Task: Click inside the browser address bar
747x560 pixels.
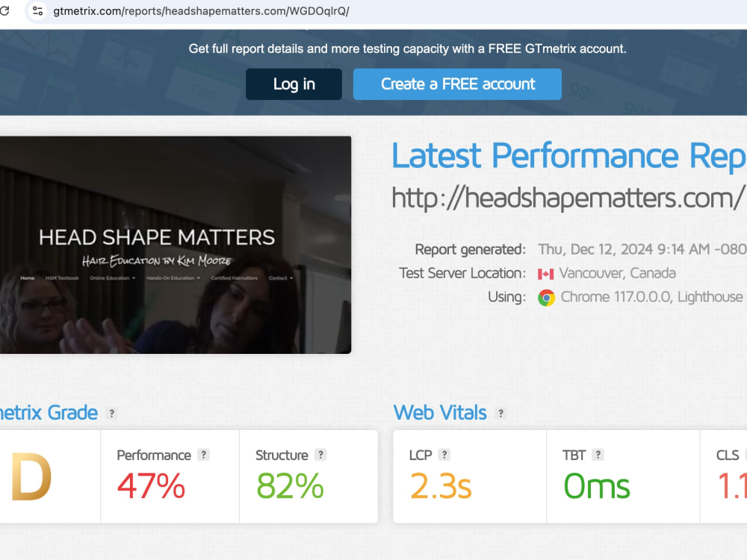Action: click(x=224, y=11)
